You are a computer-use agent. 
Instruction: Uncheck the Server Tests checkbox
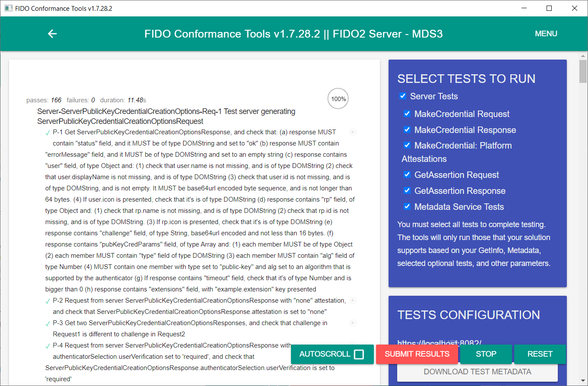point(402,96)
